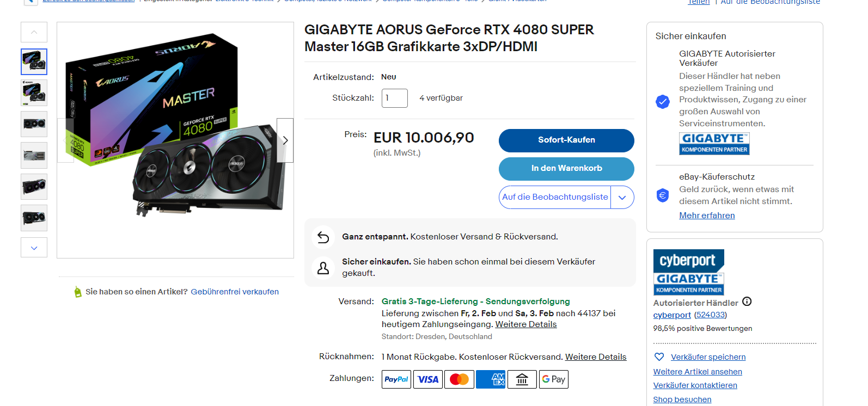868x406 pixels.
Task: Add item via In den Warenkorb
Action: point(566,169)
